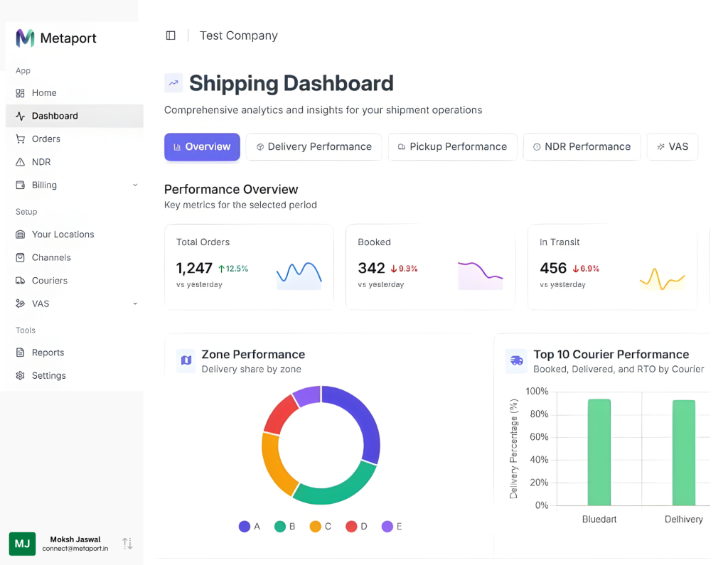
Task: Select the Your Locations icon
Action: point(22,234)
